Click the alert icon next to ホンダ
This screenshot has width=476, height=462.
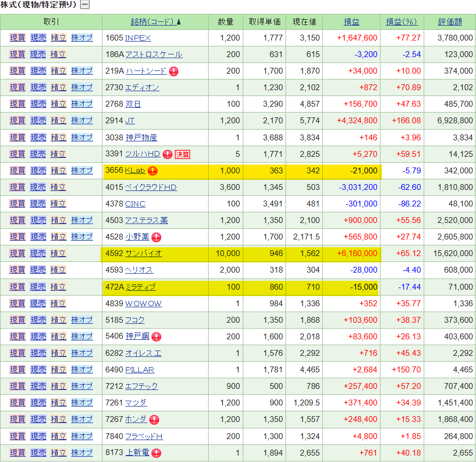tap(154, 419)
